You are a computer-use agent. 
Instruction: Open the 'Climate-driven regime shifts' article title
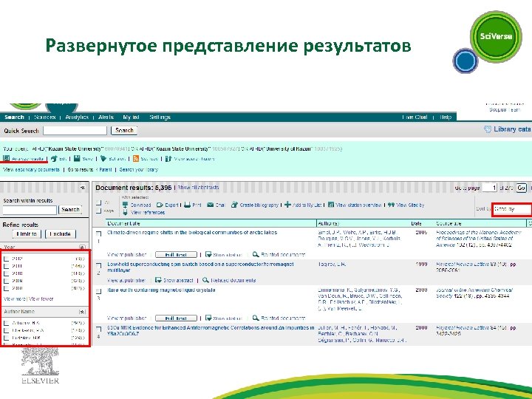[x=192, y=233]
